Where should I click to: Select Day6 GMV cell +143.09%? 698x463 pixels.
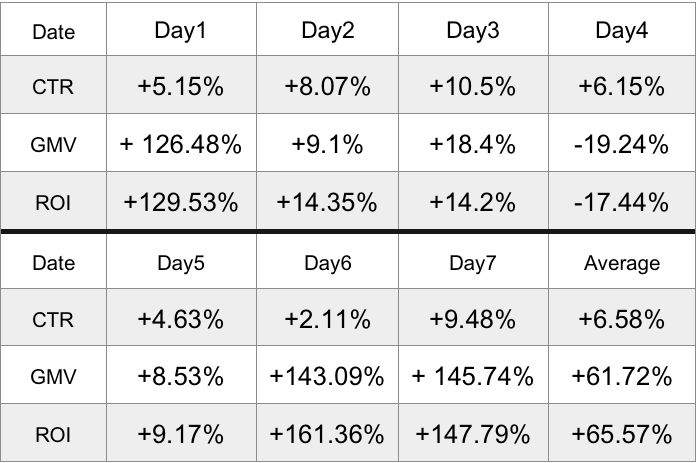coord(327,377)
